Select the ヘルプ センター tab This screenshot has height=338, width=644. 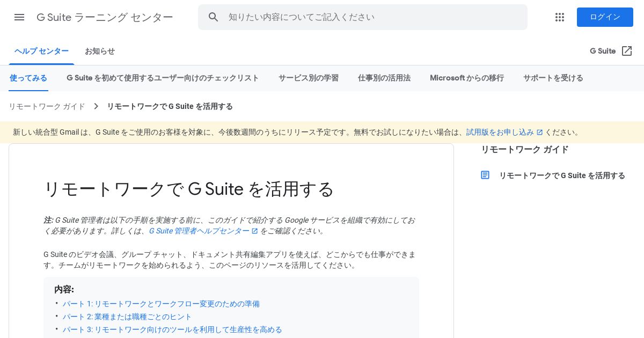[41, 52]
